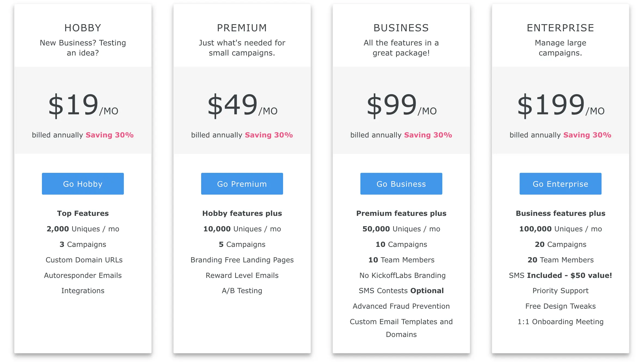
Task: Click the PREMIUM plan heading
Action: coord(242,28)
